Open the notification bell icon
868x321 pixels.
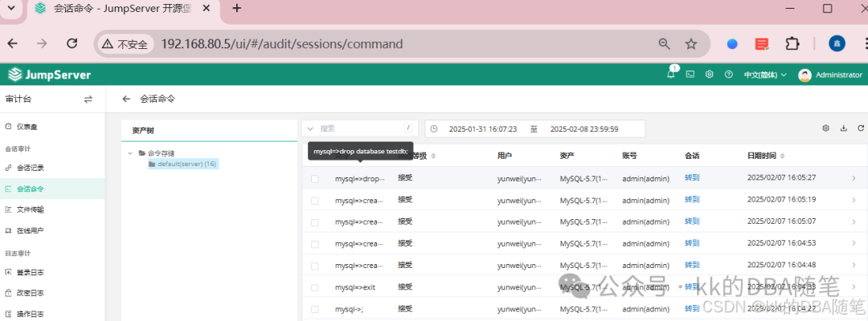click(671, 75)
